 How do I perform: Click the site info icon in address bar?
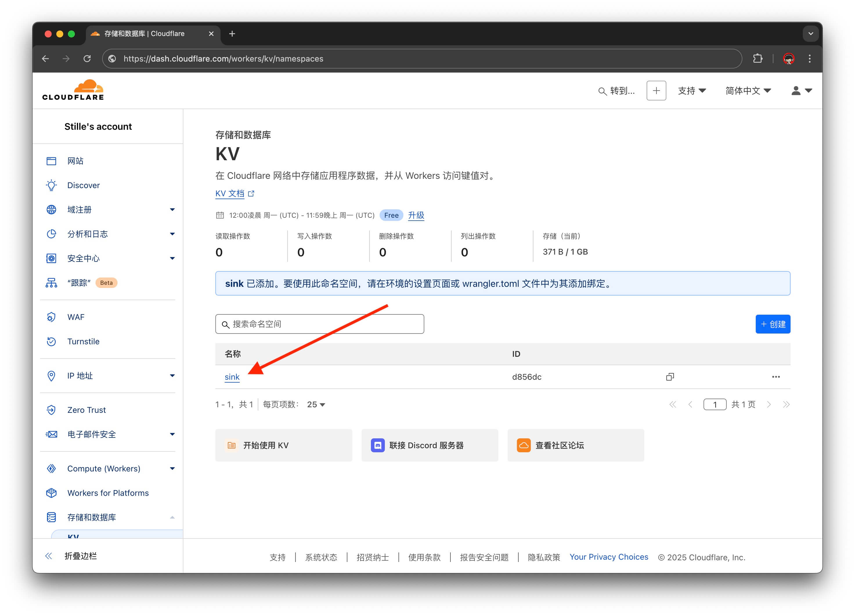coord(112,58)
